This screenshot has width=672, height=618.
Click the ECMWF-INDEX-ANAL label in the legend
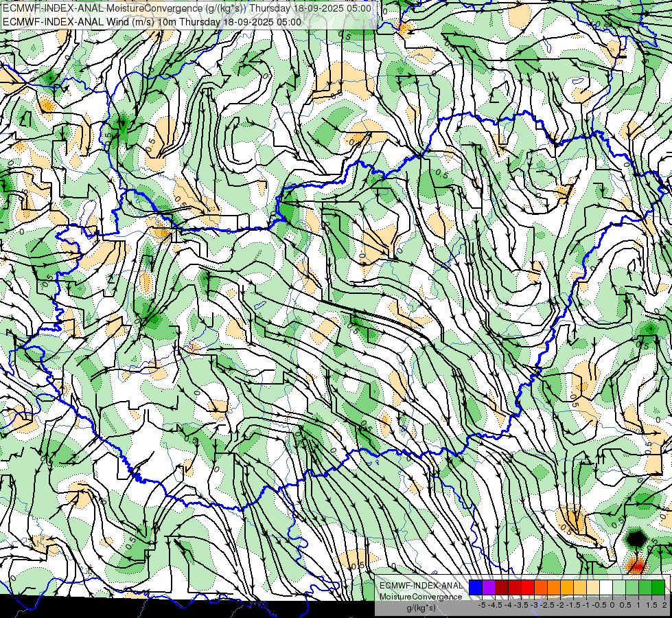421,586
